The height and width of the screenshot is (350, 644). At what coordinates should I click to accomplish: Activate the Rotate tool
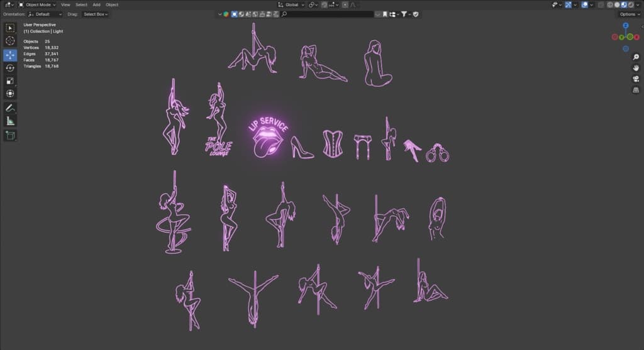10,68
